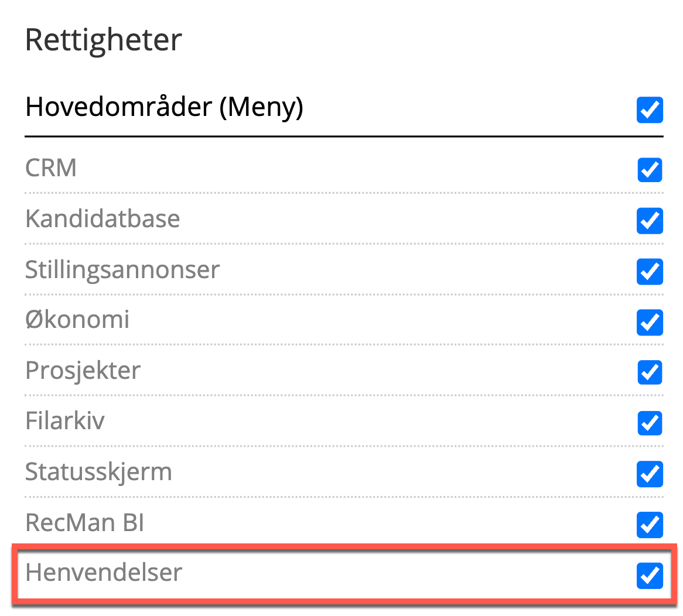683x616 pixels.
Task: Uncheck the Statusskjerm checkbox
Action: point(650,474)
